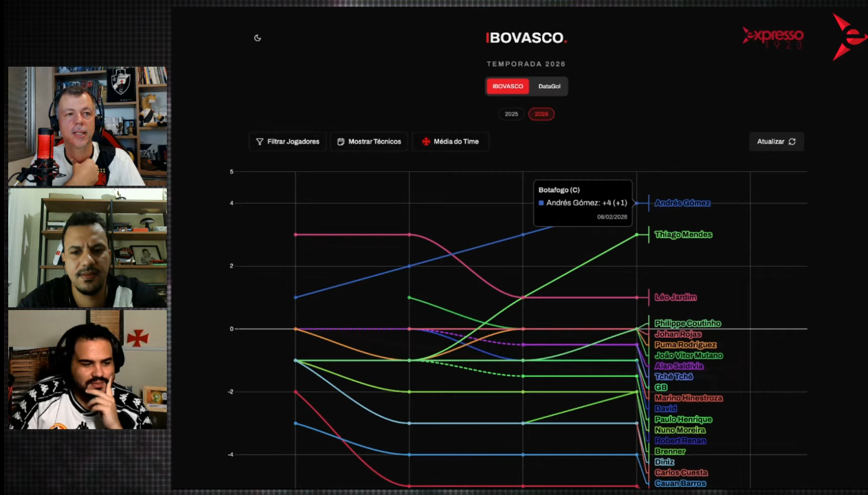Click the top webcam feed thumbnail
868x495 pixels.
click(x=87, y=126)
